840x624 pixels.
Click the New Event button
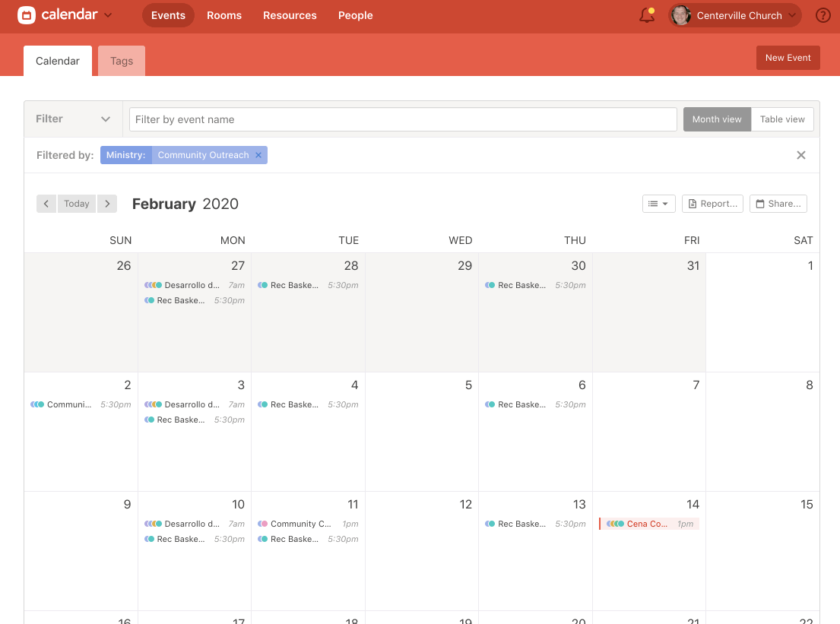pyautogui.click(x=788, y=58)
